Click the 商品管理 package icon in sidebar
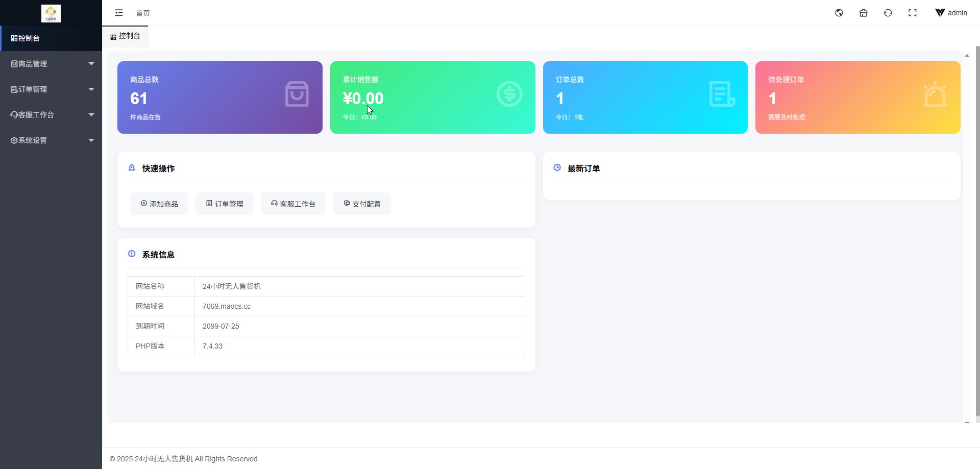 [x=14, y=64]
